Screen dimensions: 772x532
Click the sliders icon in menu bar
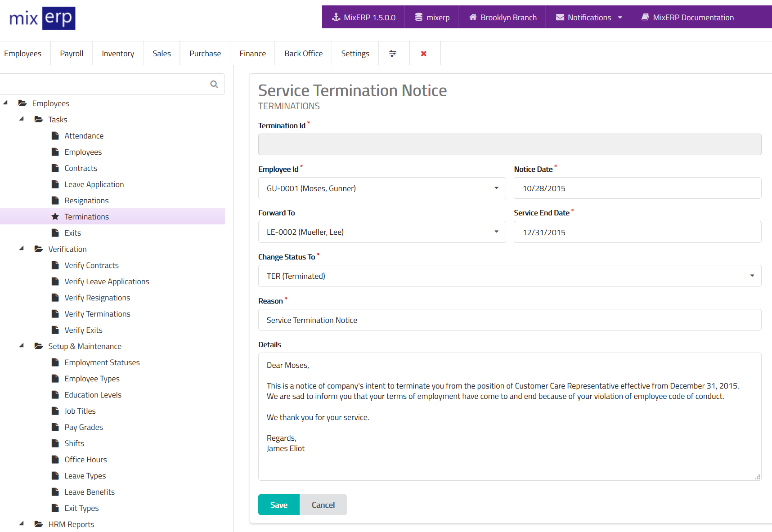pos(393,54)
